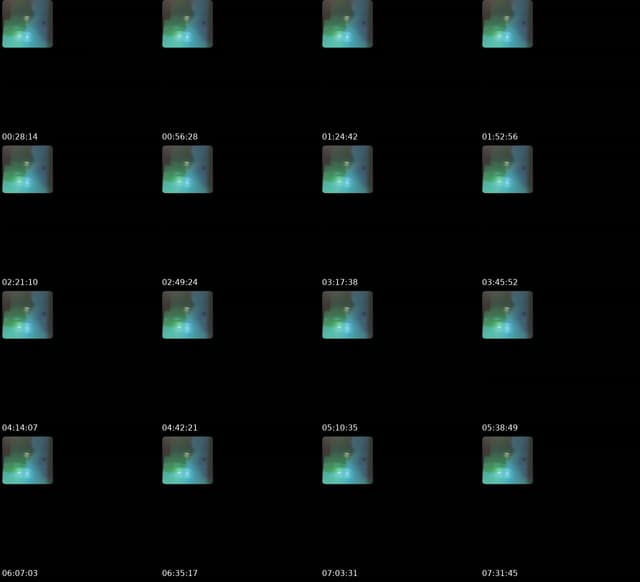Screen dimensions: 640x582
Task: Go to the timestamp text 07:03:31
Action: (x=340, y=573)
